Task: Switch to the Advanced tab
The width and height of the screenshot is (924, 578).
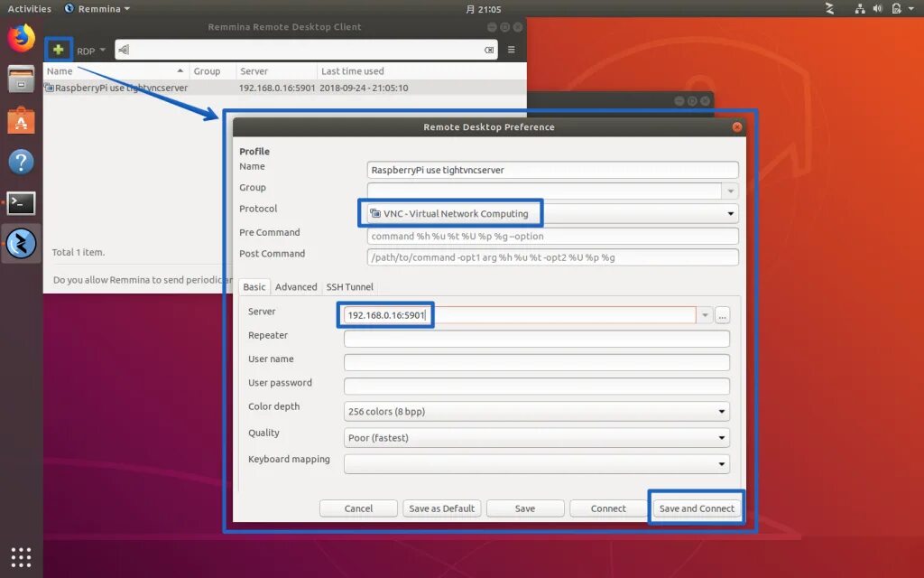Action: (296, 286)
